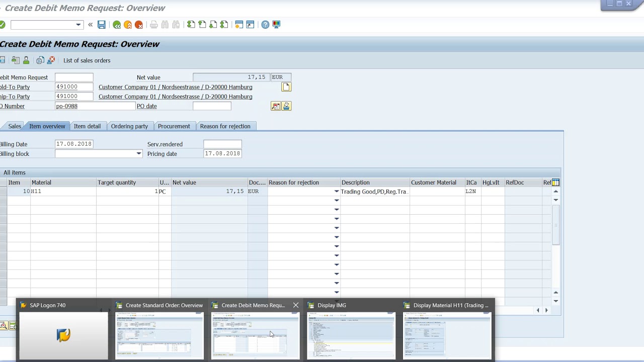Open the command field dropdown

(78, 25)
